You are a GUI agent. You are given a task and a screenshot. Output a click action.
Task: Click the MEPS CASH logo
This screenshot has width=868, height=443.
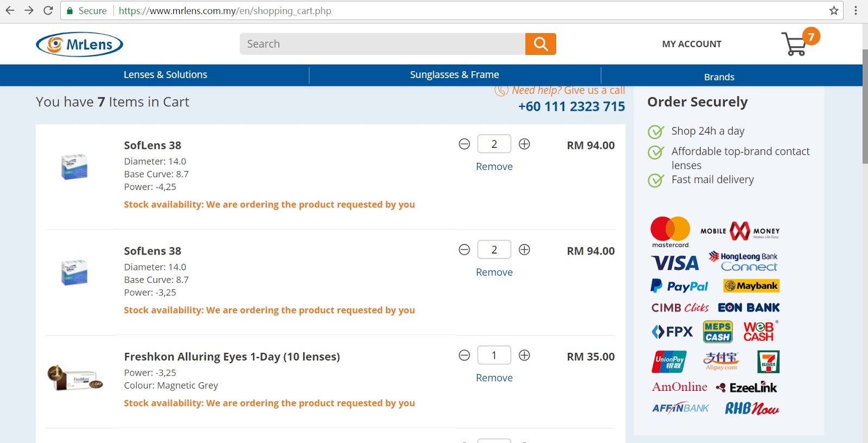(x=718, y=332)
